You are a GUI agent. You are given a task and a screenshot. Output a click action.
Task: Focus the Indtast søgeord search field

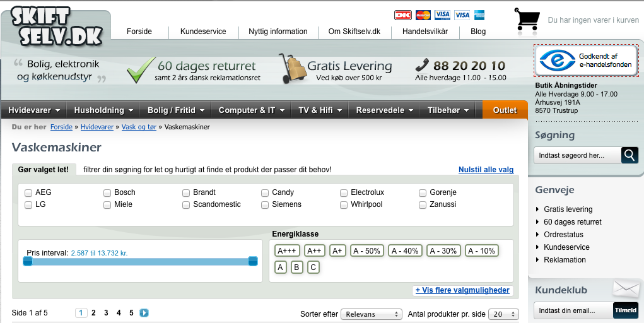[x=578, y=155]
